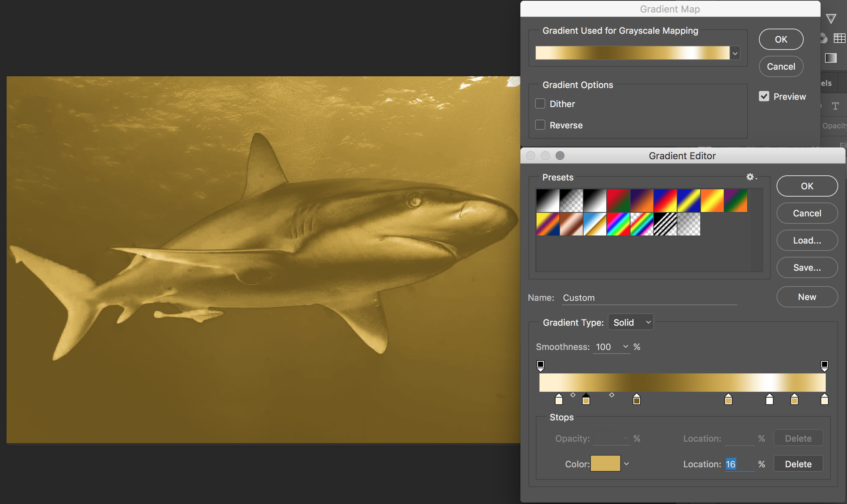
Task: Click Cancel in the Gradient Editor
Action: [x=807, y=213]
